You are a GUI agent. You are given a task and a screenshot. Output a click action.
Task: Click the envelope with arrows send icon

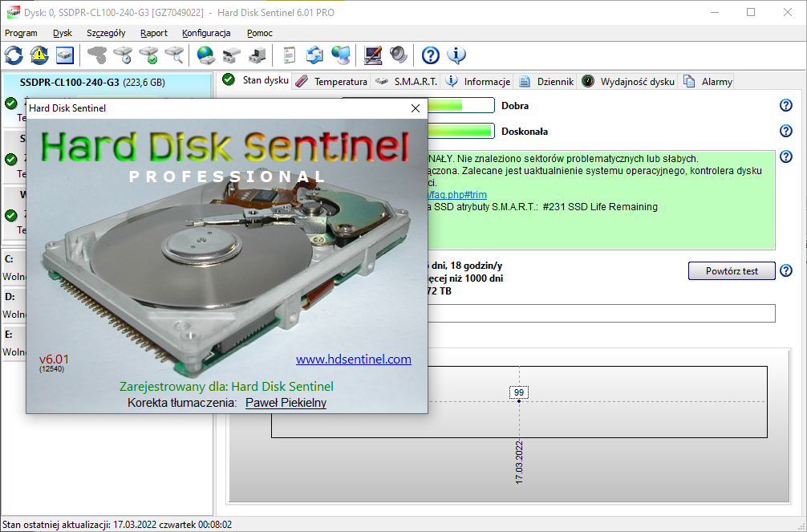(x=315, y=55)
